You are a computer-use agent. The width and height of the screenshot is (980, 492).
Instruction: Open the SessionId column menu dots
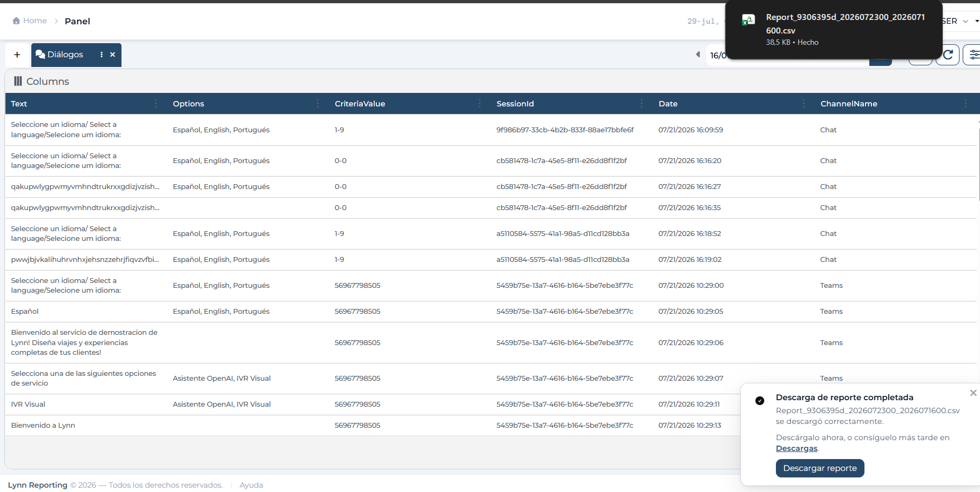[x=641, y=104]
